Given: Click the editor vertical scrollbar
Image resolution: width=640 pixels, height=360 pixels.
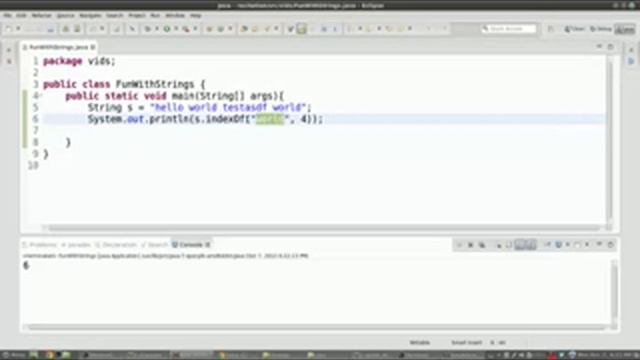Looking at the screenshot, I should (609, 139).
